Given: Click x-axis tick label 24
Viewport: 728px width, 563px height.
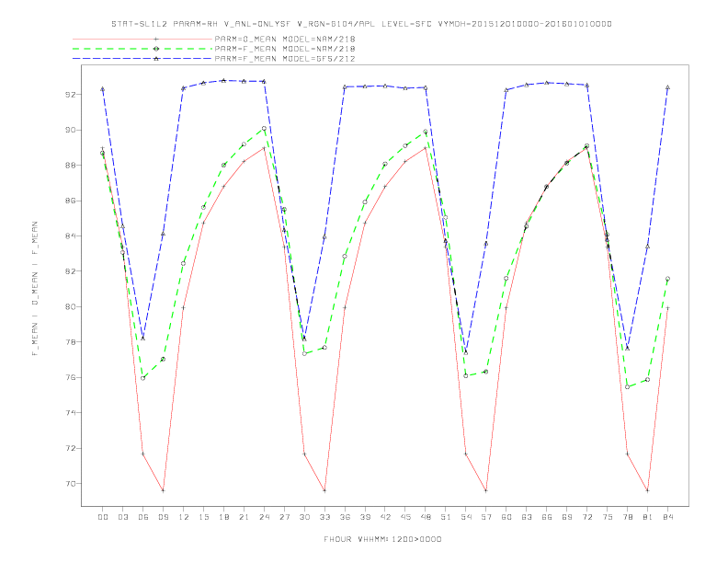Looking at the screenshot, I should (264, 517).
